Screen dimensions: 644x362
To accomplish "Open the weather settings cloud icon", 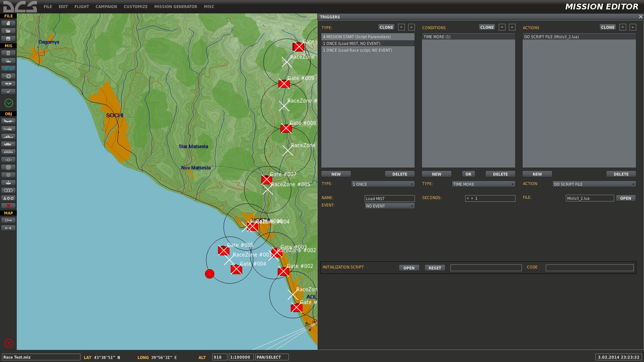I will [x=8, y=61].
